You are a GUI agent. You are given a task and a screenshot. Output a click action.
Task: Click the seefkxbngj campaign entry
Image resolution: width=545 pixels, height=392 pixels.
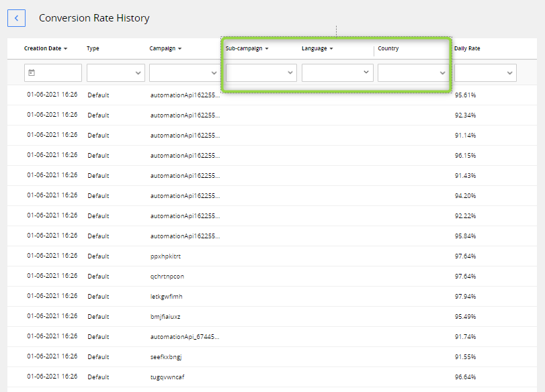[167, 356]
